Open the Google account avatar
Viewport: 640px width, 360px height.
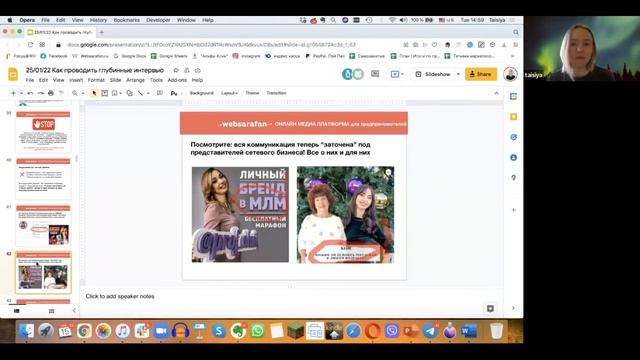(510, 74)
